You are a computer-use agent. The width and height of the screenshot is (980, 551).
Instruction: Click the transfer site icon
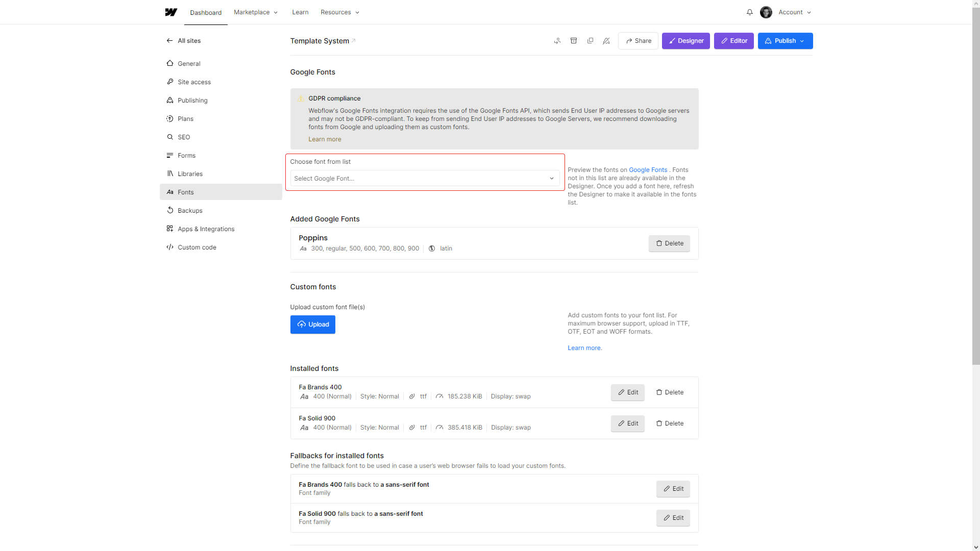coord(557,41)
